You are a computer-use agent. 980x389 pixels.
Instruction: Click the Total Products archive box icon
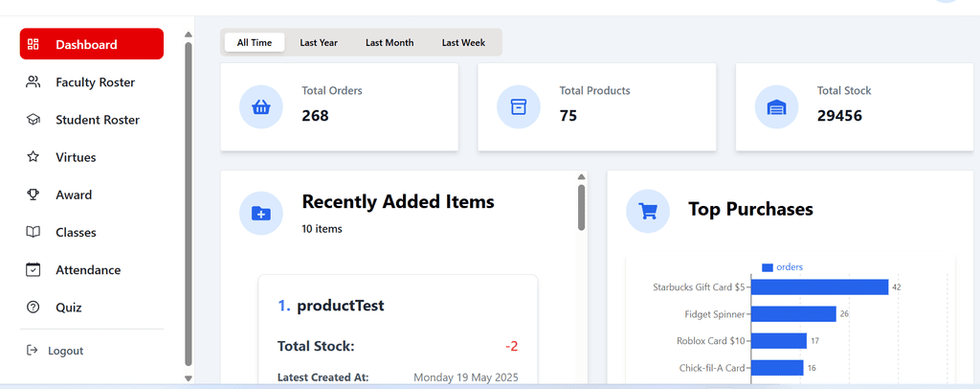519,106
